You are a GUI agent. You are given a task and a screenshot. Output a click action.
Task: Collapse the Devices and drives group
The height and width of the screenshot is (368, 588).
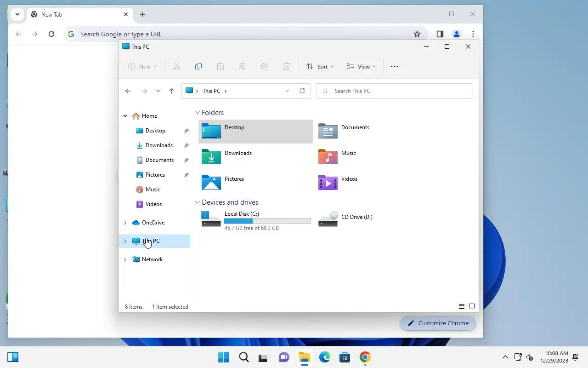point(197,202)
